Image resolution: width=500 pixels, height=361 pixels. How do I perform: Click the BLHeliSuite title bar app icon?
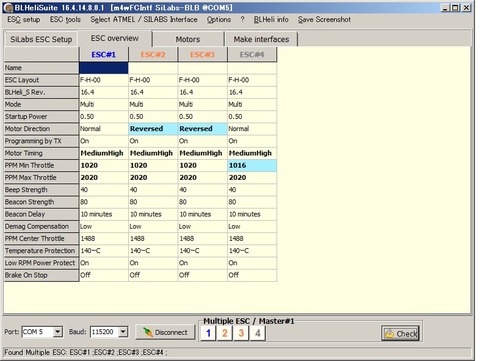(8, 8)
